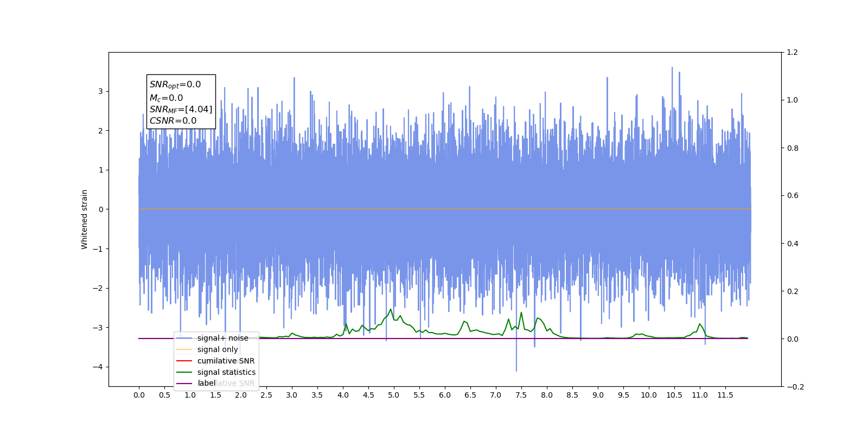
Task: Click the x-axis tick label 0.0
Action: (x=139, y=395)
